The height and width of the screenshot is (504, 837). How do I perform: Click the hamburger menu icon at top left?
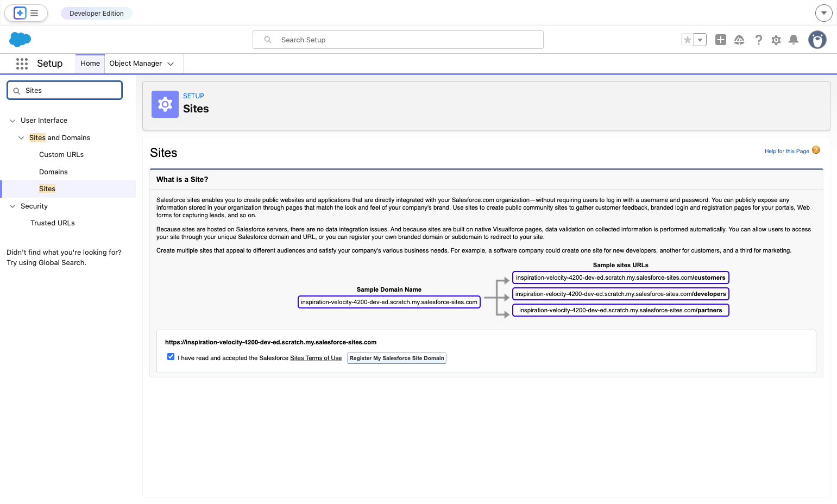pos(34,13)
